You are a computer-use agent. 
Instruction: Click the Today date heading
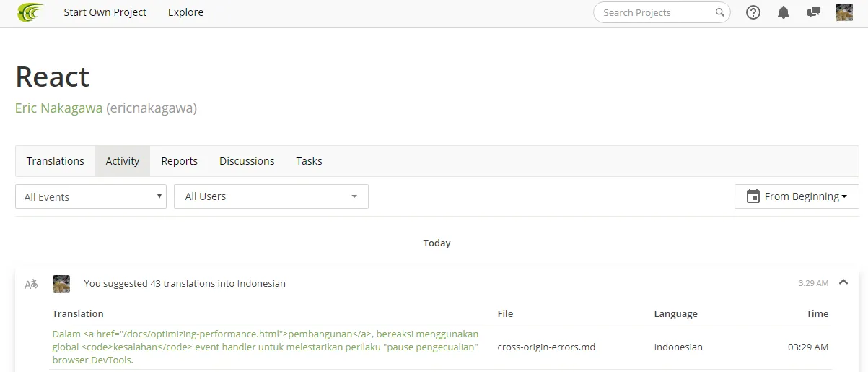click(x=437, y=243)
